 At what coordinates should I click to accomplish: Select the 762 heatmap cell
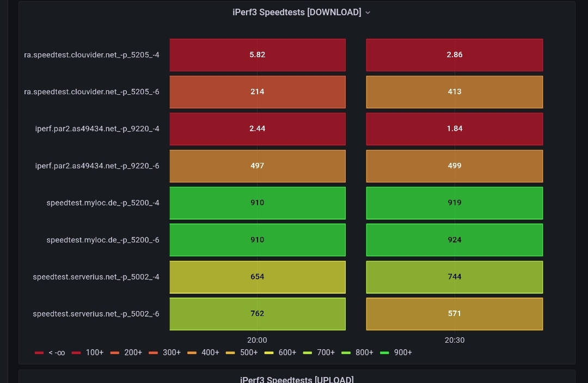click(258, 314)
